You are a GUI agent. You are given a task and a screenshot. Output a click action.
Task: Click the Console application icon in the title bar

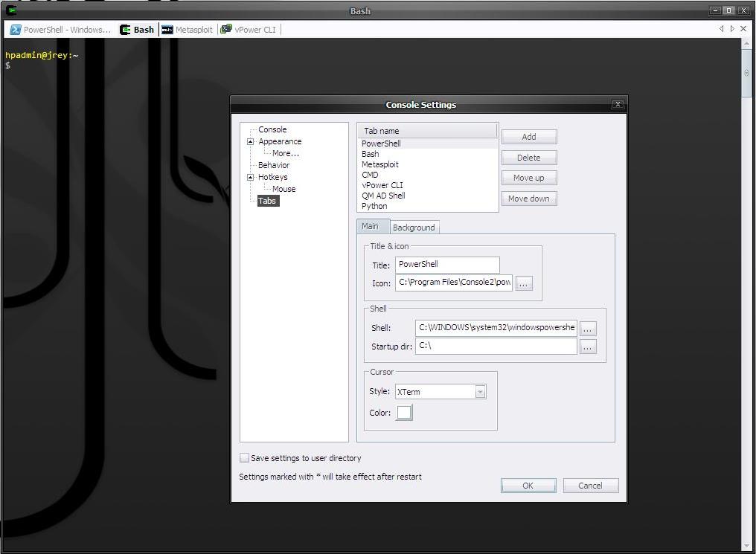click(10, 10)
